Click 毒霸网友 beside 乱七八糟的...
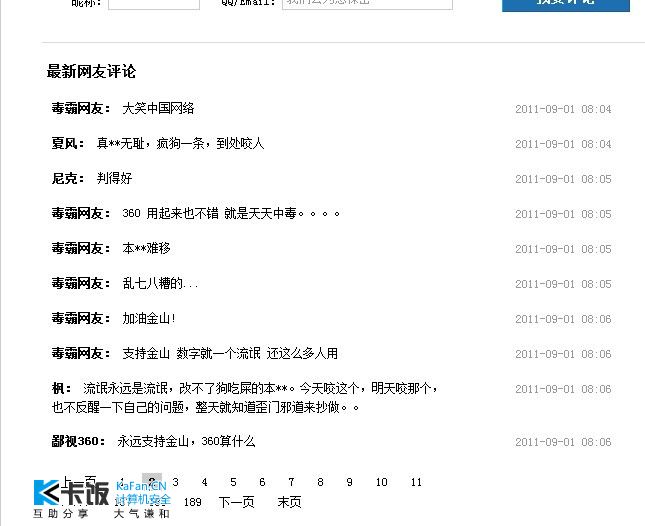Viewport: 645px width, 526px height. coord(77,283)
